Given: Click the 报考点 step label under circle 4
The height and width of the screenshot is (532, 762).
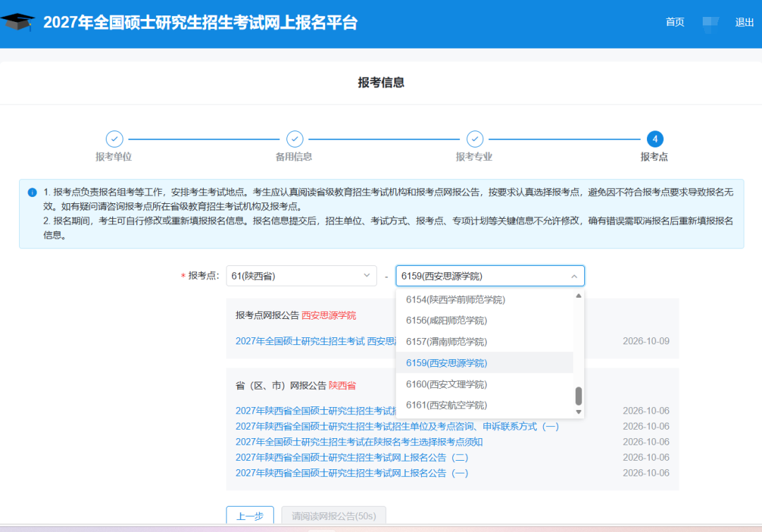Looking at the screenshot, I should (x=654, y=157).
